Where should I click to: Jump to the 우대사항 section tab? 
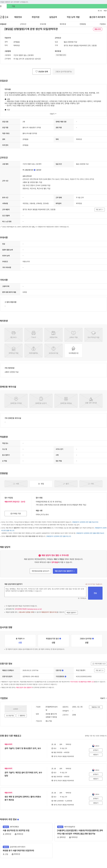point(43,24)
